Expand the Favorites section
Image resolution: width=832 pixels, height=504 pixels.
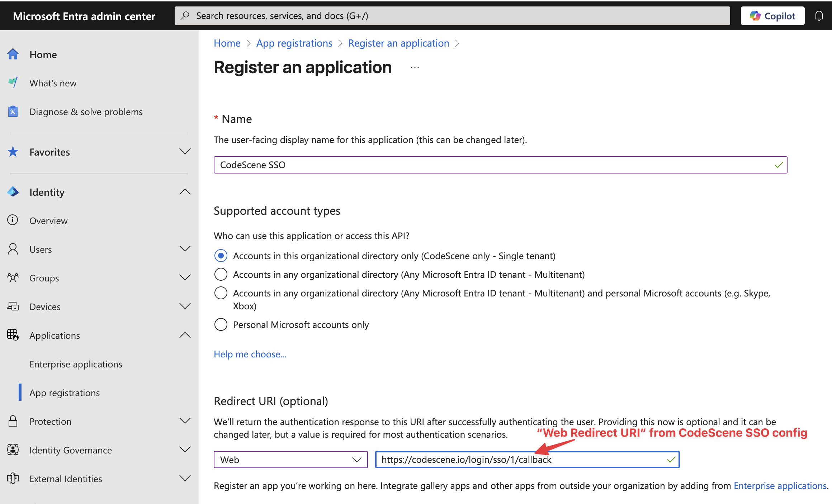pos(185,152)
